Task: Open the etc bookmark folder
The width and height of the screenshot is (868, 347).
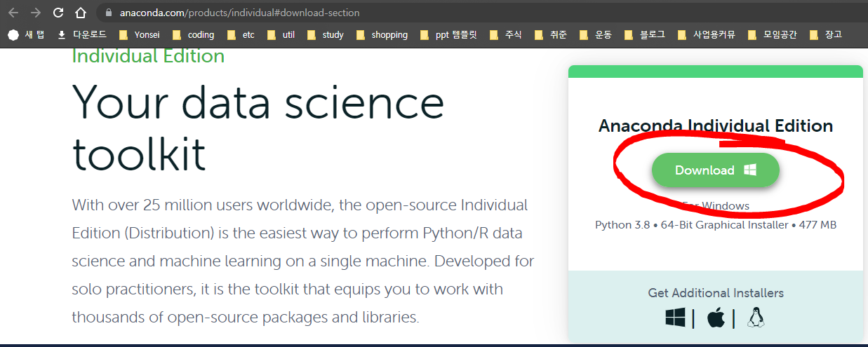Action: [241, 34]
